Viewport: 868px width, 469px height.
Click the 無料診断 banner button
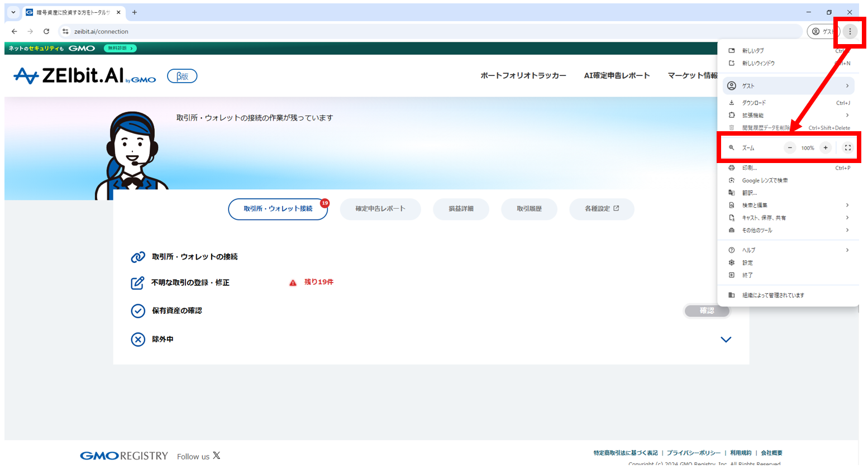click(x=120, y=49)
